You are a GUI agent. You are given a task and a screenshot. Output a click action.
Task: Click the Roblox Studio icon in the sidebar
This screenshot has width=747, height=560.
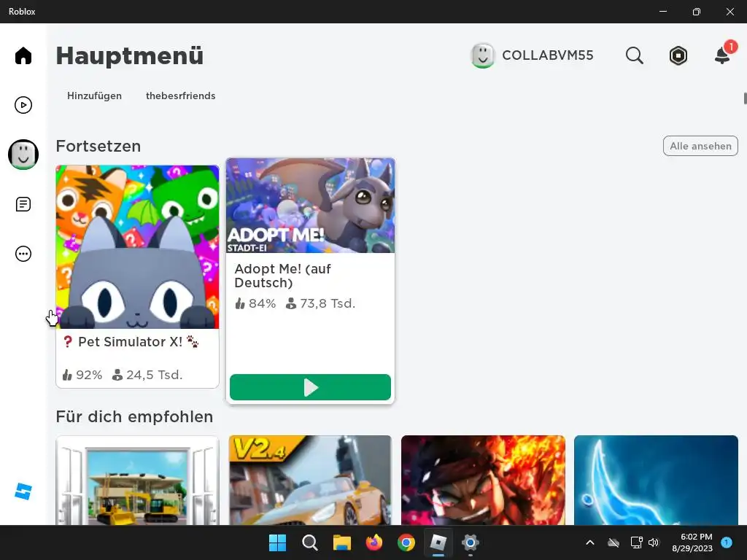tap(23, 491)
